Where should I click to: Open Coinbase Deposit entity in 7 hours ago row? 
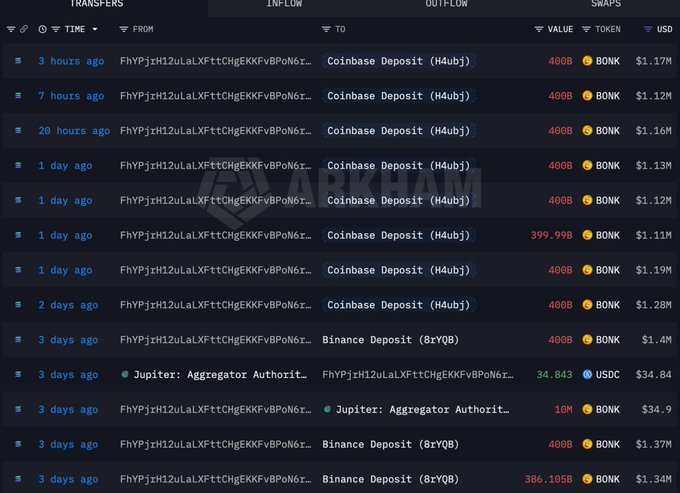click(399, 96)
